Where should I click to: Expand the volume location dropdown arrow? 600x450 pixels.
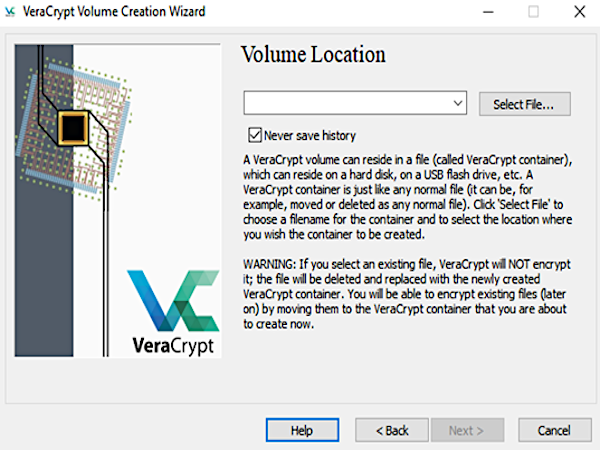tap(458, 103)
